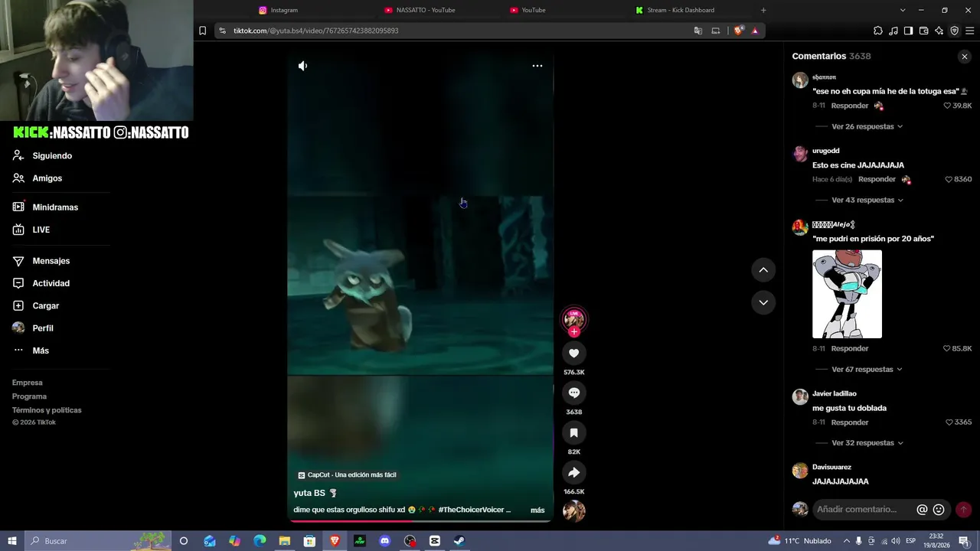This screenshot has height=551, width=980.
Task: Mute the TikTok video sound
Action: click(302, 66)
